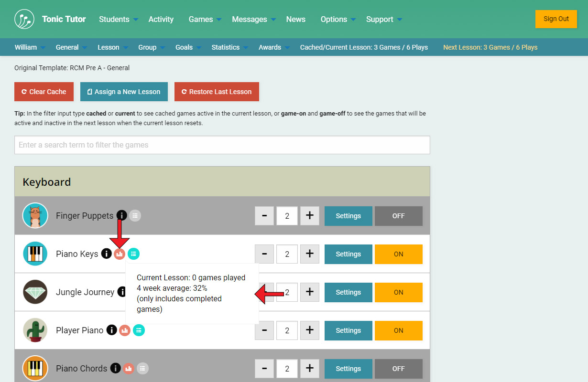Click the Piano Chords game thumbnail icon
Viewport: 588px width, 382px height.
pos(35,368)
